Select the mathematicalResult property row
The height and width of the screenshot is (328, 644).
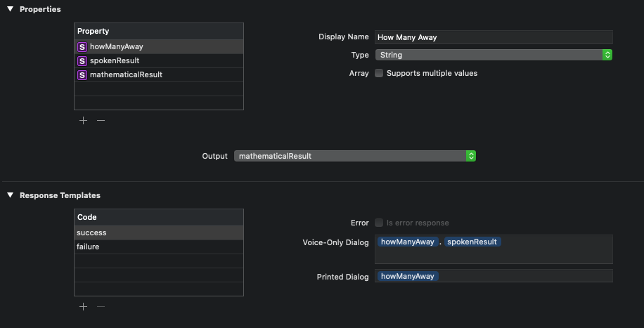(159, 74)
